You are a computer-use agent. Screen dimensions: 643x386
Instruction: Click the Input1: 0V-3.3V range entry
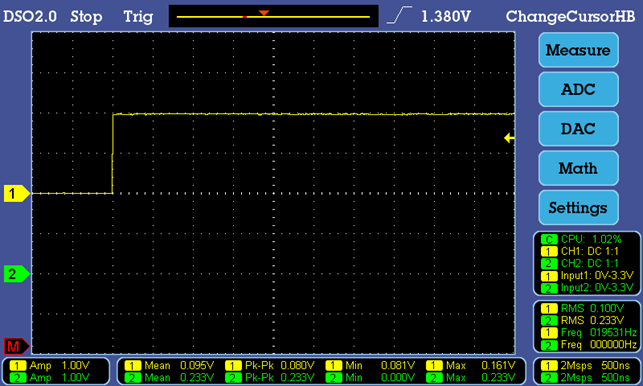point(588,275)
